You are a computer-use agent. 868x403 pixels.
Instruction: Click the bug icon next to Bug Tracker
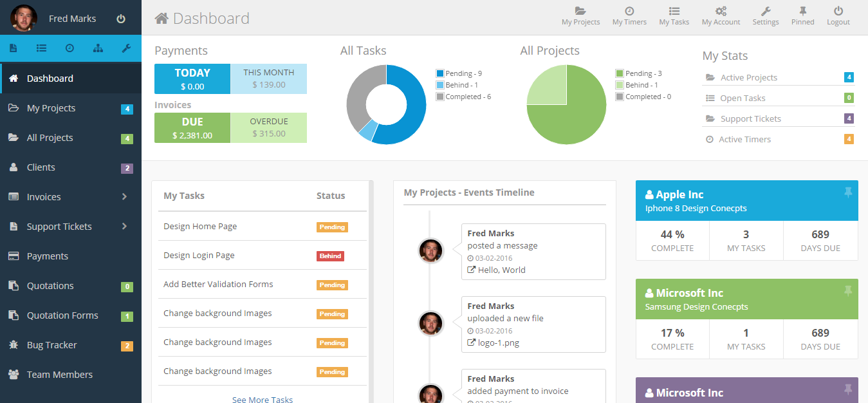(x=14, y=345)
